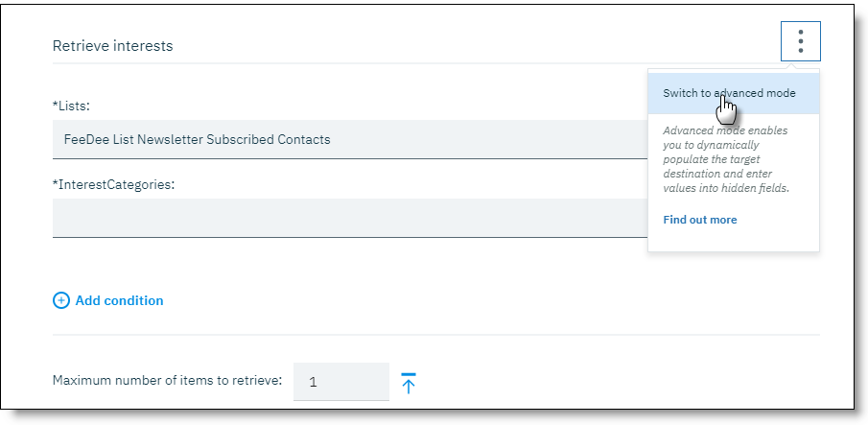868x425 pixels.
Task: Click the Maximum number of items label
Action: tap(167, 381)
